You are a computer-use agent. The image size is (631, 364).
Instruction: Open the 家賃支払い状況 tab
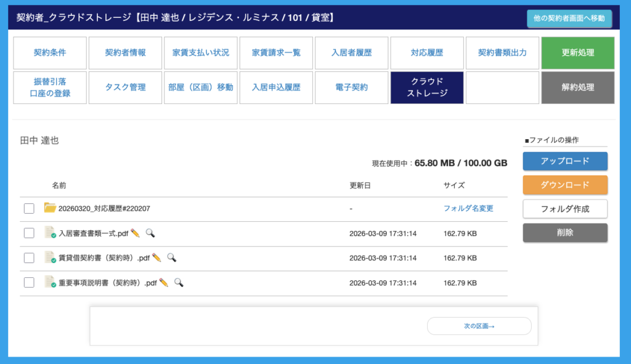200,52
